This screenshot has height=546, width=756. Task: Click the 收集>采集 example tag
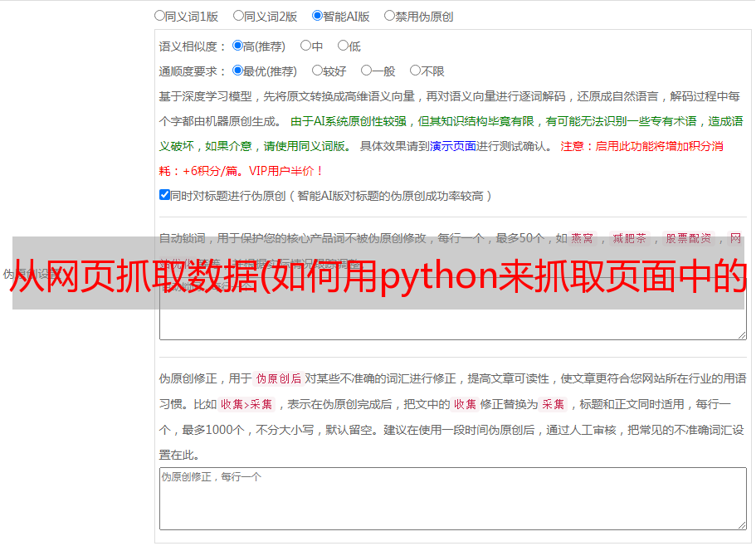[246, 404]
